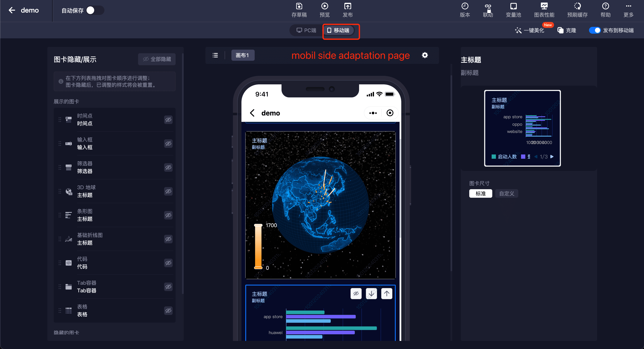Viewport: 644px width, 349px height.
Task: Select 标准 card size
Action: (x=481, y=193)
